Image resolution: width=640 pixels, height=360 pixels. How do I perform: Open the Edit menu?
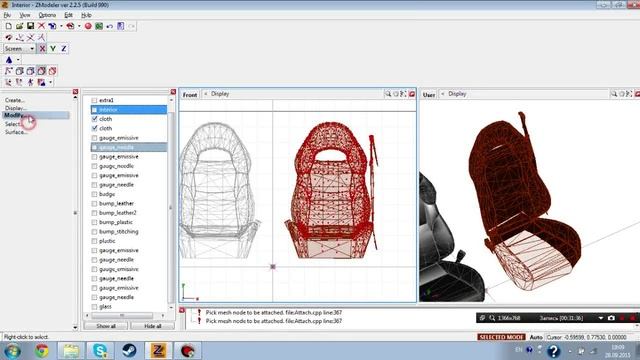tap(68, 15)
